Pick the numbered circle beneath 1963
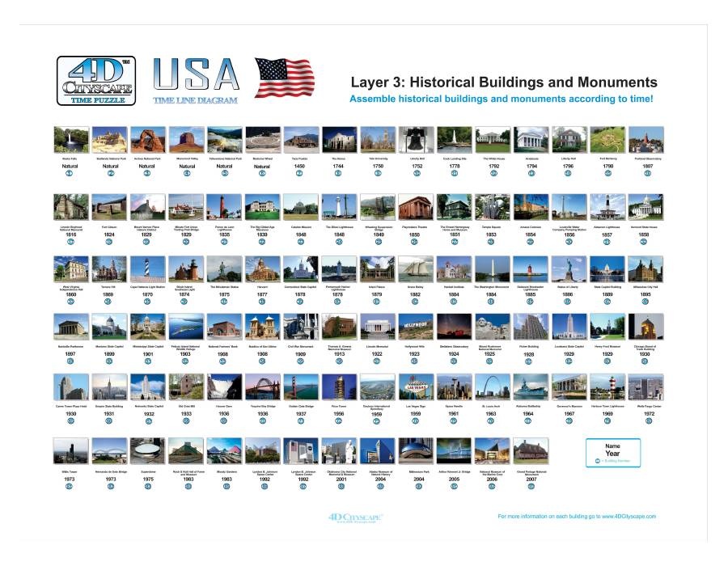The width and height of the screenshot is (728, 566). click(490, 421)
